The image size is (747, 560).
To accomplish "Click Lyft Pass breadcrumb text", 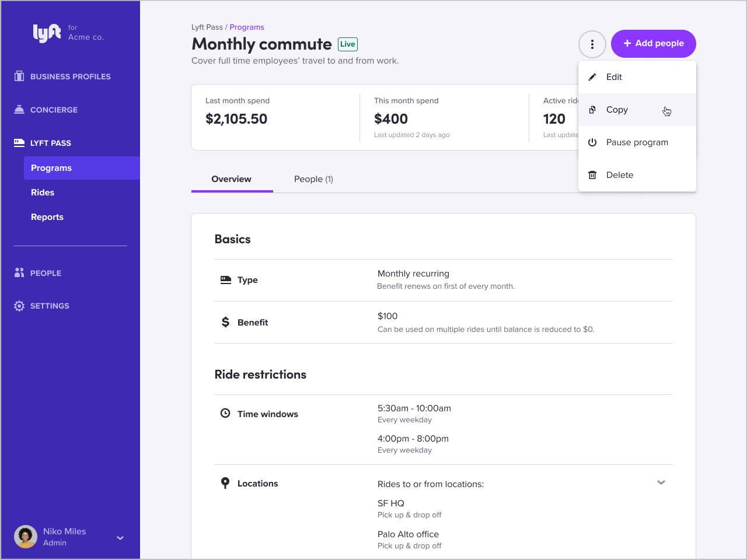I will point(207,27).
